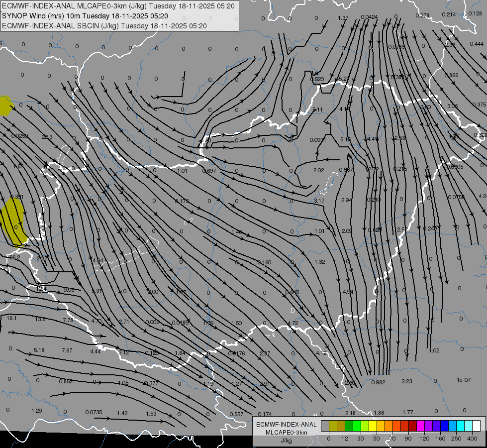
Task: Click the map value '0.128'
Action: 475,13
